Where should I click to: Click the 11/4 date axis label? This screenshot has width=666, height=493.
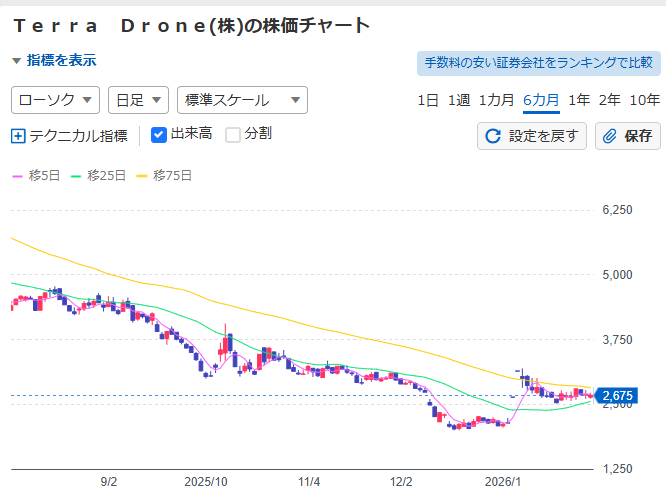pyautogui.click(x=309, y=482)
